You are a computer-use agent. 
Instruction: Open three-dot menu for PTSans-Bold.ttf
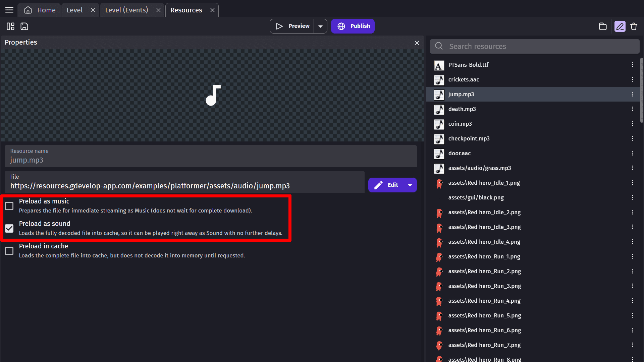coord(632,65)
